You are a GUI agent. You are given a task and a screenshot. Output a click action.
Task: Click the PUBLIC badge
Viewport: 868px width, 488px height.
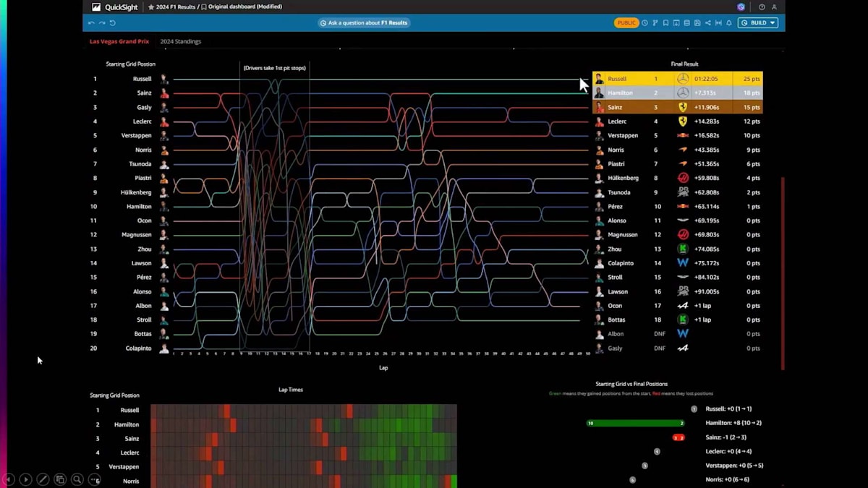[626, 23]
